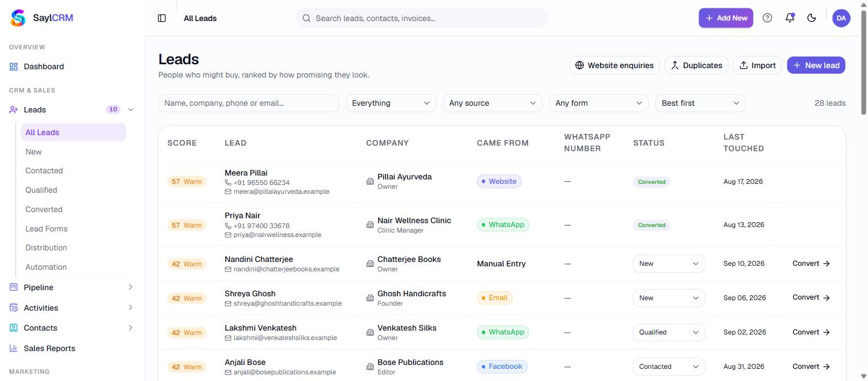Focus the global search leads field
The image size is (868, 381).
pyautogui.click(x=422, y=18)
